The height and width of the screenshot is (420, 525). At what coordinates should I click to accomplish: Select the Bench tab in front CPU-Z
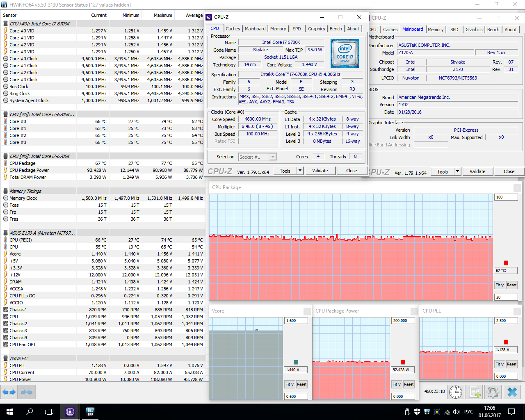336,29
